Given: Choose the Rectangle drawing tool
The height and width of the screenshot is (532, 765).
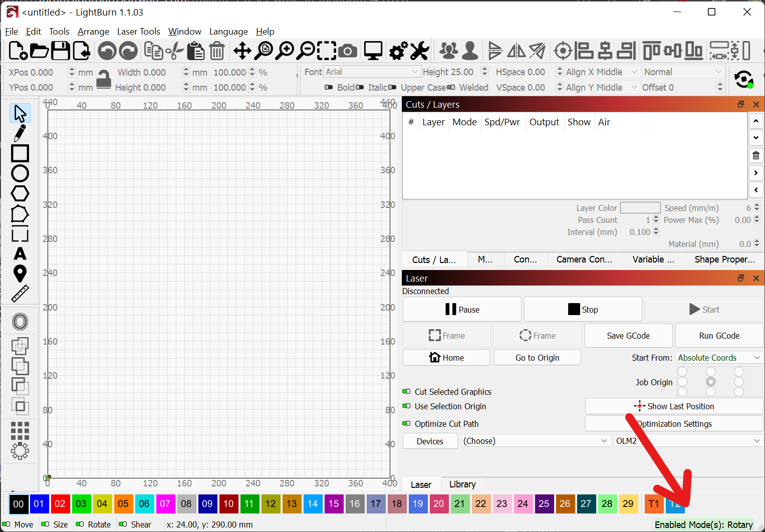Looking at the screenshot, I should [x=20, y=153].
